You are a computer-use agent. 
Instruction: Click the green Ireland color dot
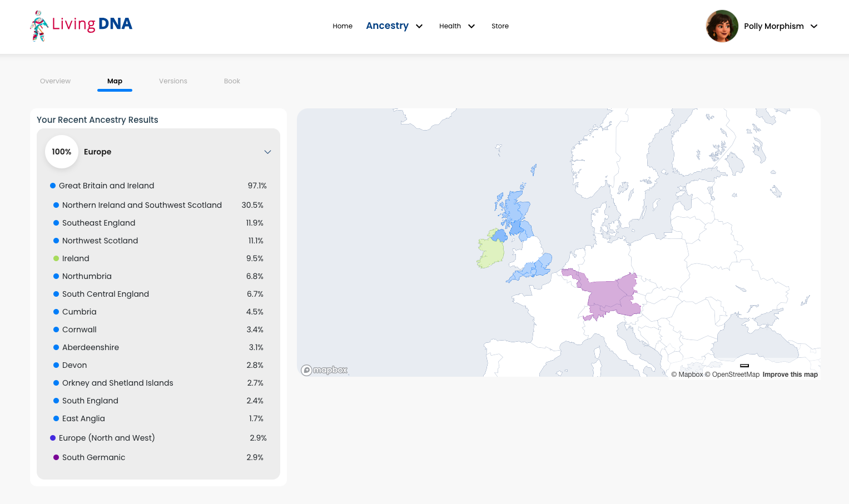(56, 258)
